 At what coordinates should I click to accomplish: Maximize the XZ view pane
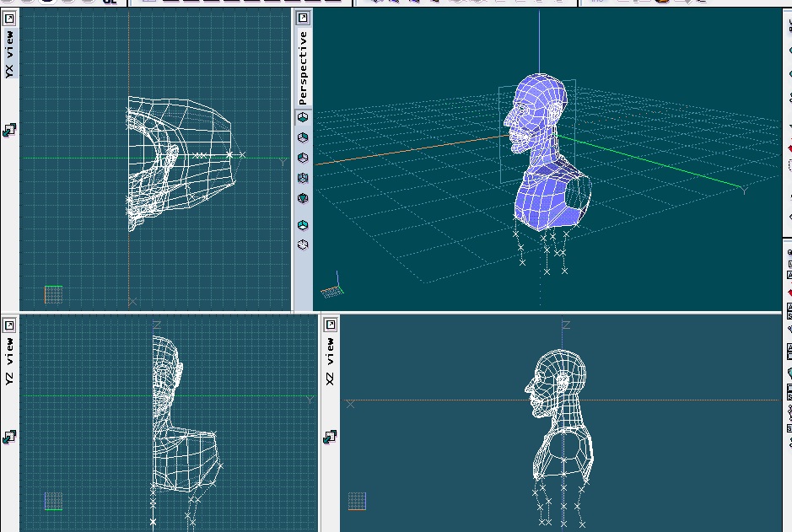click(331, 325)
